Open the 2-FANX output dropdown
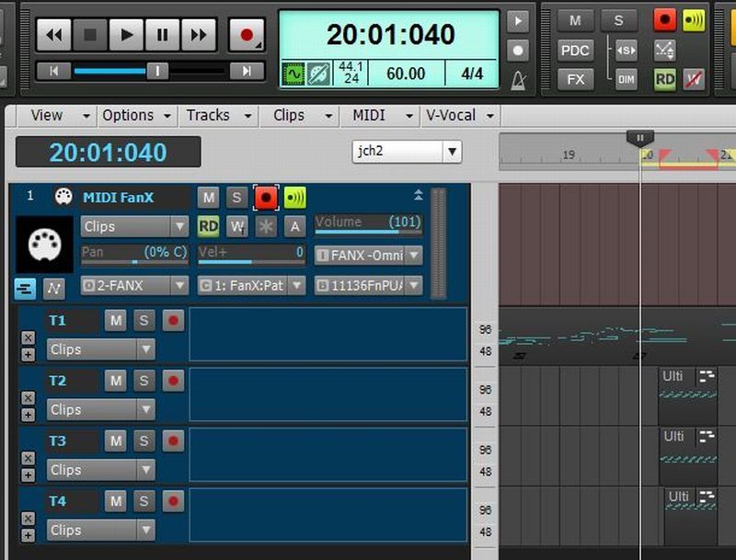Image resolution: width=736 pixels, height=560 pixels. [x=134, y=285]
